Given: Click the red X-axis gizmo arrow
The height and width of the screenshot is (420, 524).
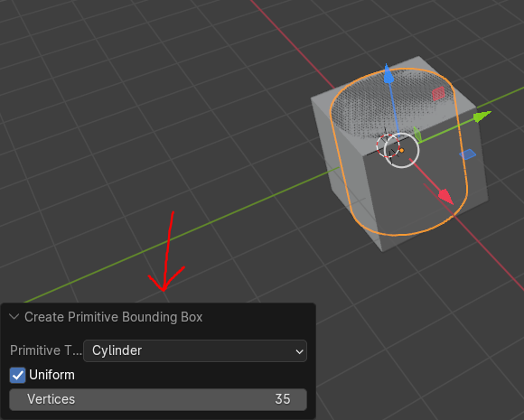Looking at the screenshot, I should pyautogui.click(x=446, y=197).
